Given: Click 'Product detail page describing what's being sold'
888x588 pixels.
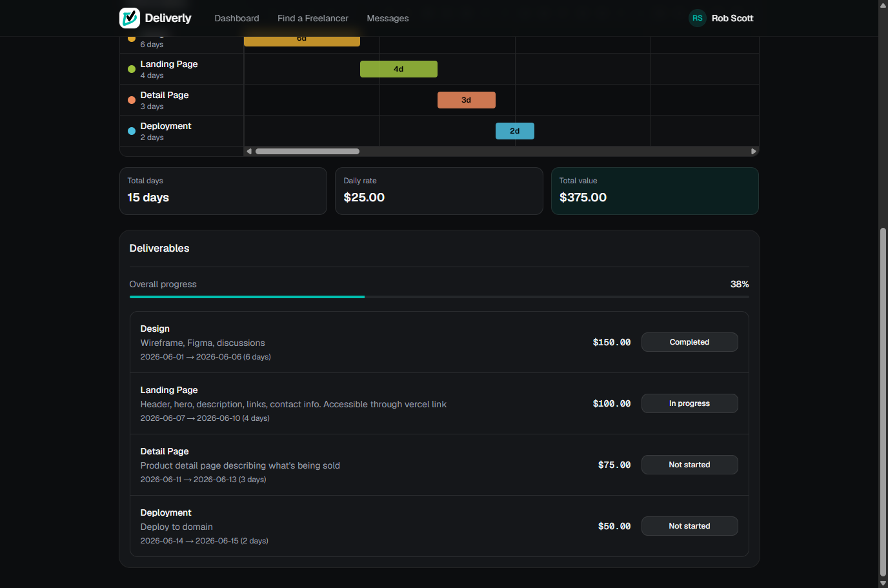Looking at the screenshot, I should 240,465.
